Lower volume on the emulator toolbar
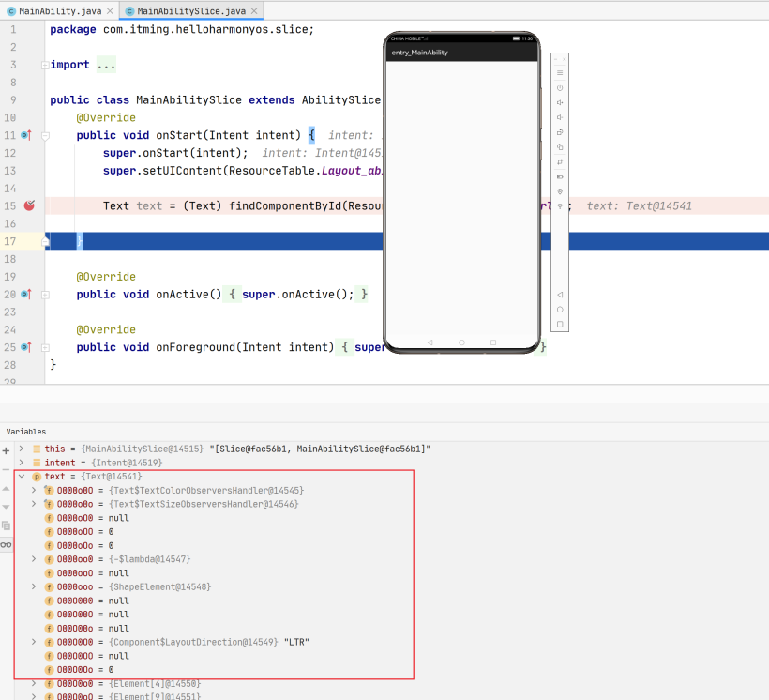Viewport: 769px width, 700px height. tap(560, 117)
